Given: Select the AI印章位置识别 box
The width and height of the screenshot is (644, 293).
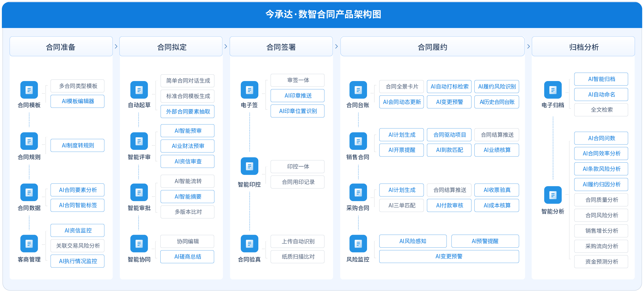Looking at the screenshot, I should (x=297, y=111).
